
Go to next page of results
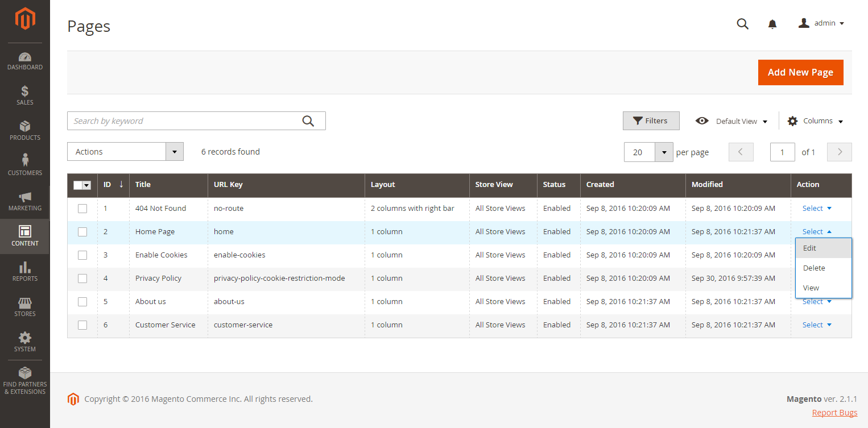pos(840,152)
